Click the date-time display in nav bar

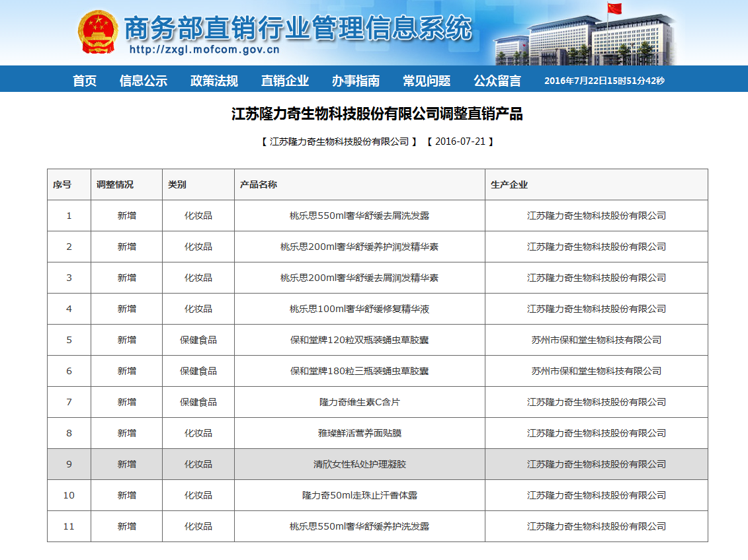point(604,81)
